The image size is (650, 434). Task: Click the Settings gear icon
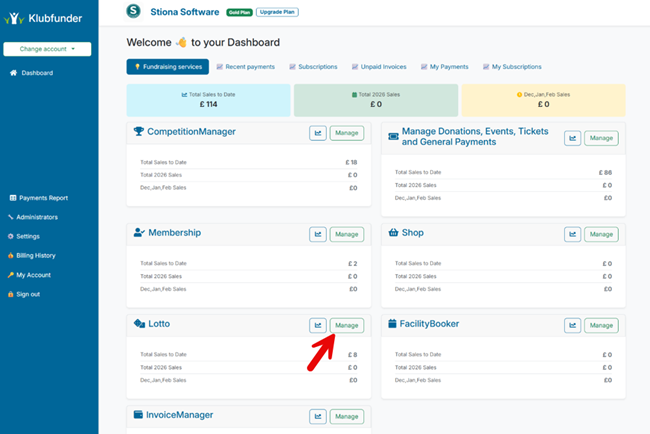tap(10, 236)
